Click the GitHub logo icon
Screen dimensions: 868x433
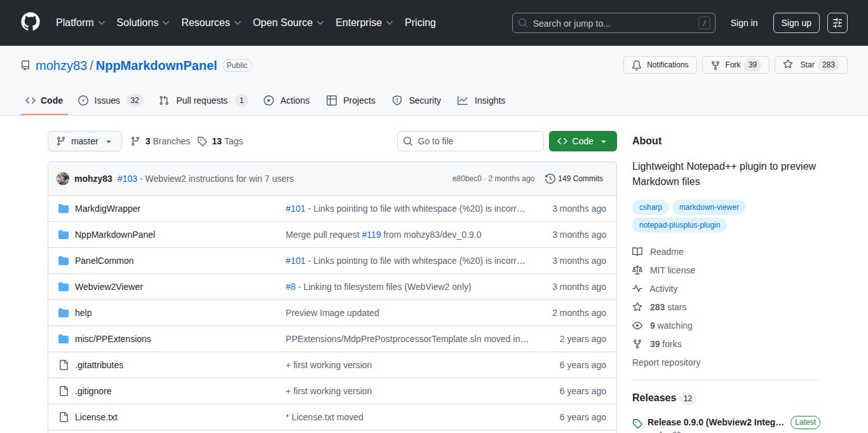tap(30, 22)
